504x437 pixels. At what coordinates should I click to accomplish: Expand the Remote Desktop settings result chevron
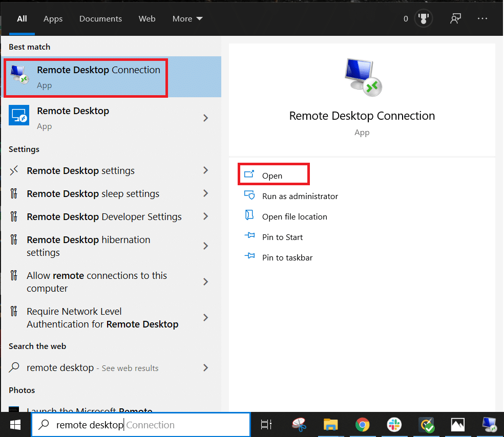pyautogui.click(x=205, y=170)
